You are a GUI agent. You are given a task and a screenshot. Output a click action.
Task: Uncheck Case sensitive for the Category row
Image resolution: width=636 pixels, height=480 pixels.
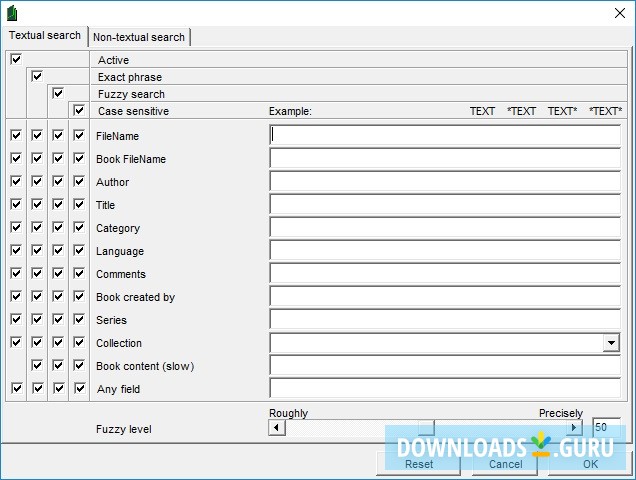pos(79,227)
